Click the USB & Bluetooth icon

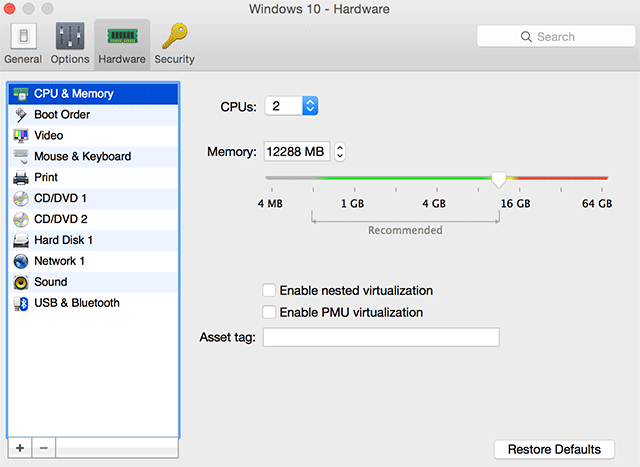click(x=21, y=303)
